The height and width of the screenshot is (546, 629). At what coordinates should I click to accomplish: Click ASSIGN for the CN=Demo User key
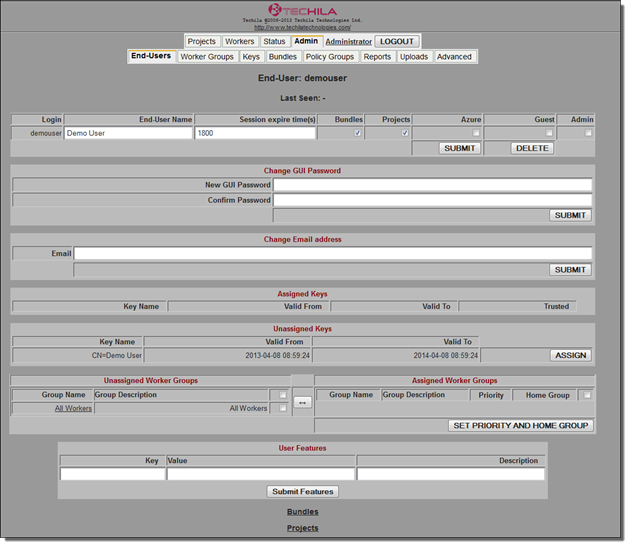pyautogui.click(x=571, y=355)
